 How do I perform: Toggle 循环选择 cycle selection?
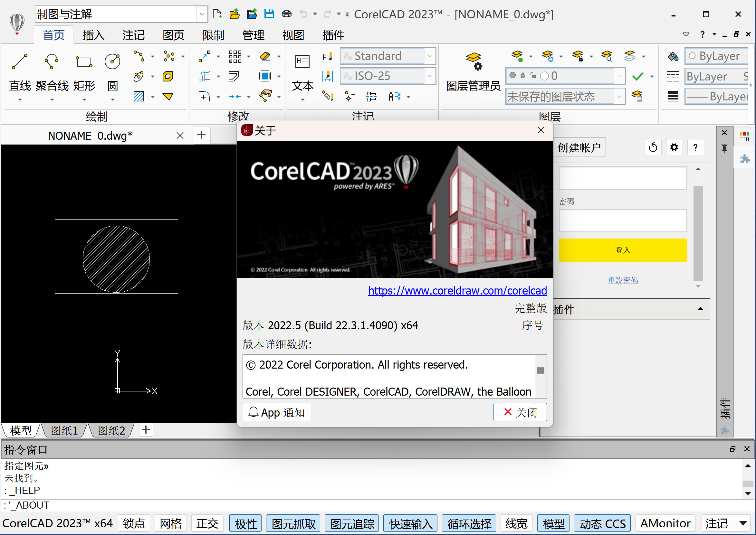(x=469, y=523)
